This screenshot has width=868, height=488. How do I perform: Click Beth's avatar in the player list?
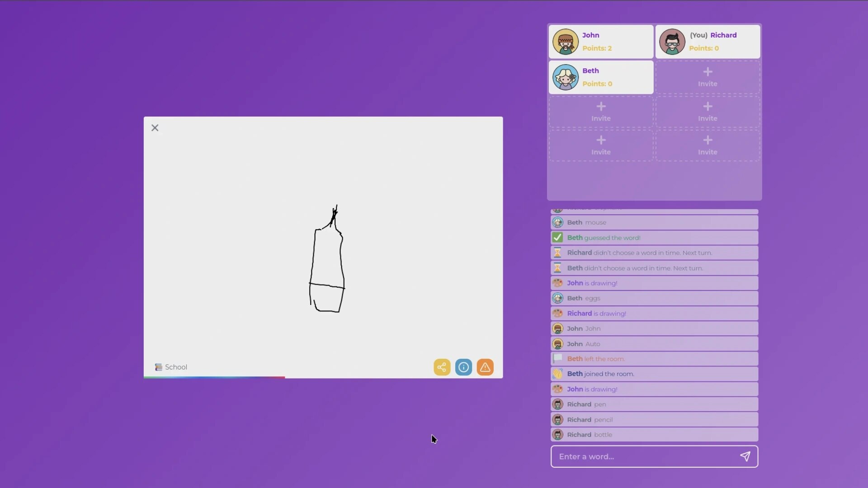coord(565,77)
